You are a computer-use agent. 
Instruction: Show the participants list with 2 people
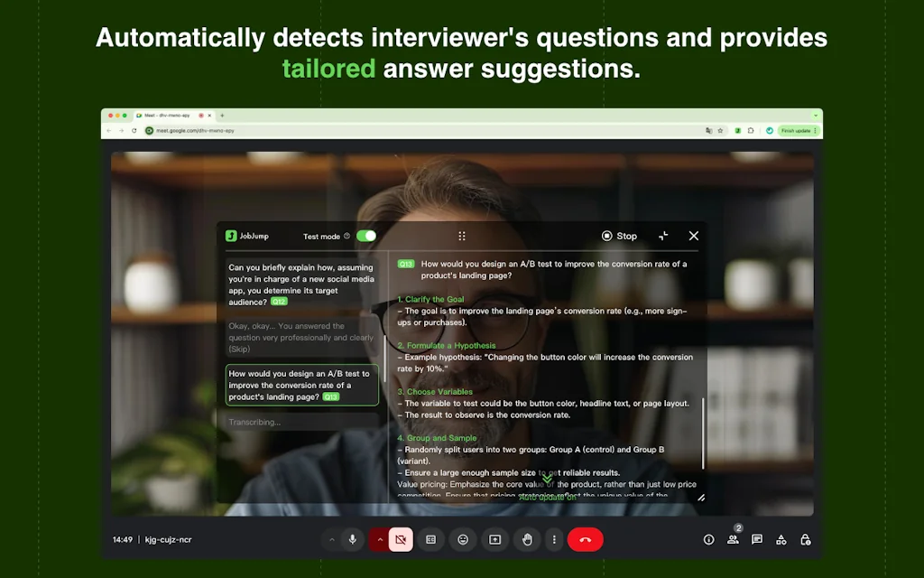pos(733,539)
